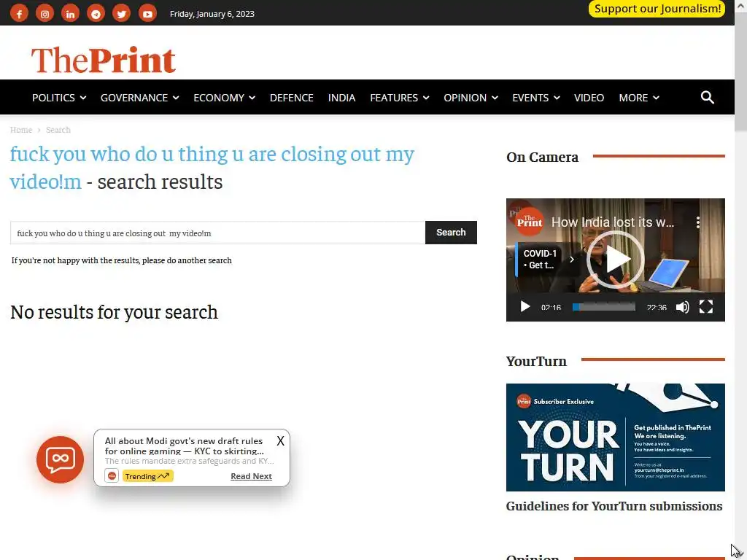Image resolution: width=747 pixels, height=560 pixels.
Task: Open ThePrint Facebook page icon
Action: pos(19,14)
